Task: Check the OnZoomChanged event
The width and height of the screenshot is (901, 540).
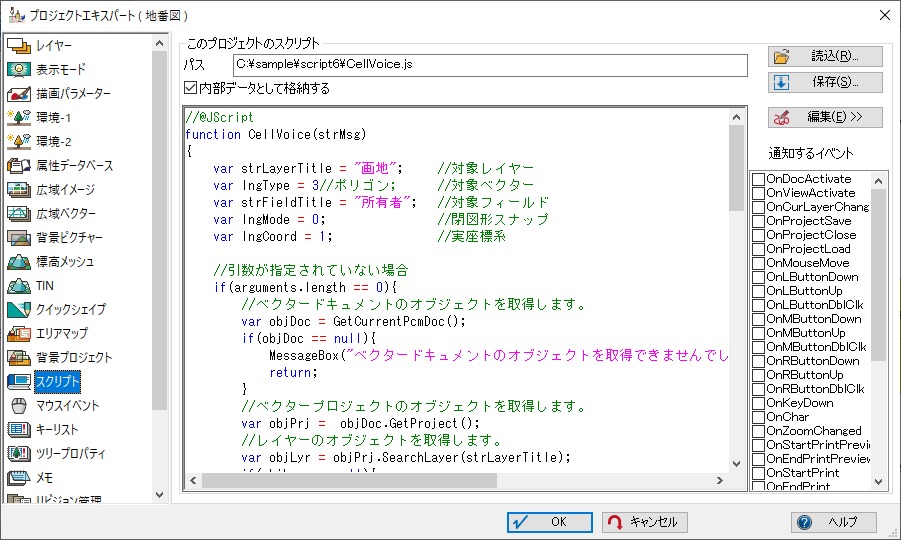Action: coord(758,431)
